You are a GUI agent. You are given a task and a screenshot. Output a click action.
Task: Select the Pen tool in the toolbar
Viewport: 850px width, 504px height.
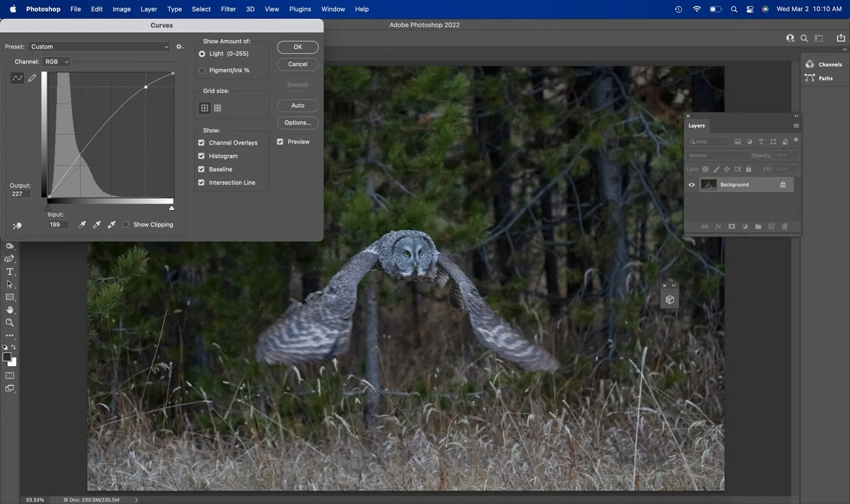tap(10, 259)
